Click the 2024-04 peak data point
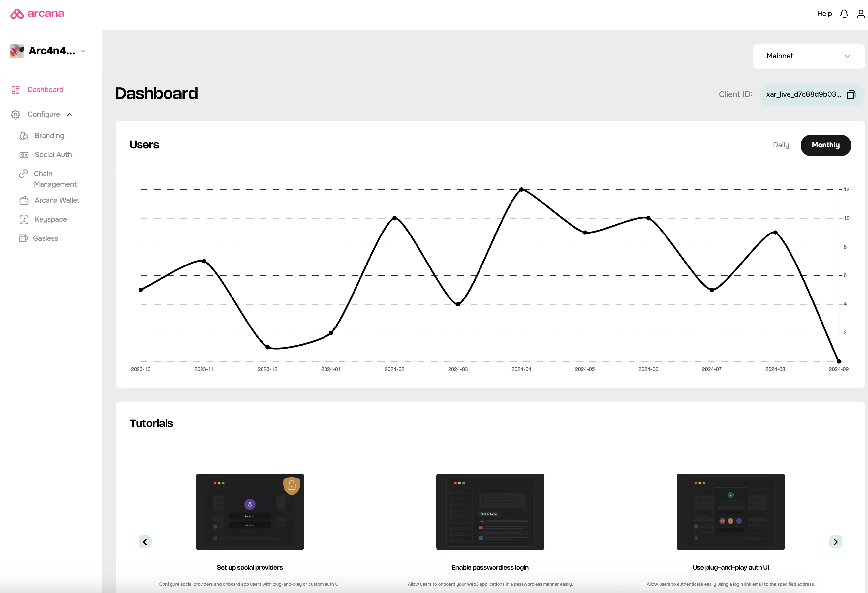Screen dimensions: 868x593 pyautogui.click(x=521, y=190)
